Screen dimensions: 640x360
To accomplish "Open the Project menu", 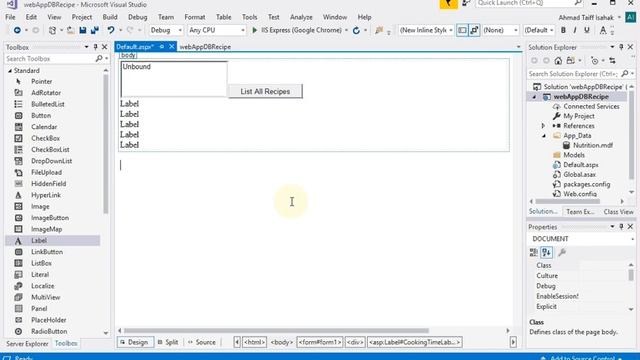I will 82,17.
